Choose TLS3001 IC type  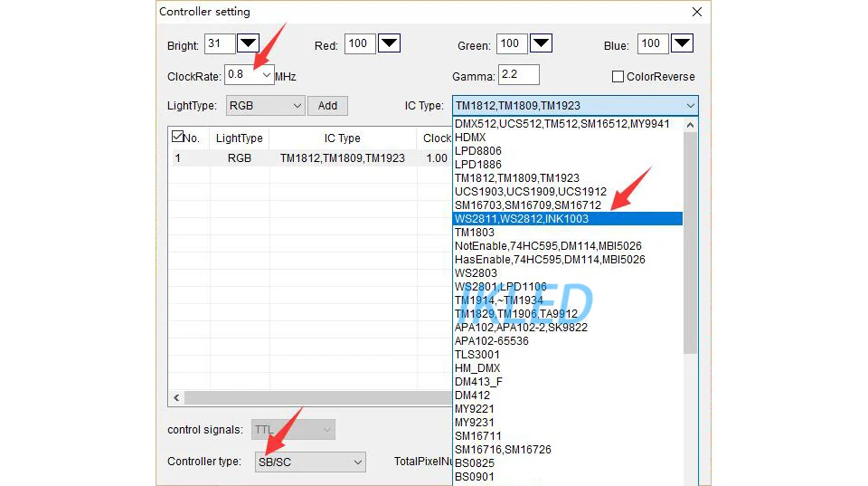[568, 354]
